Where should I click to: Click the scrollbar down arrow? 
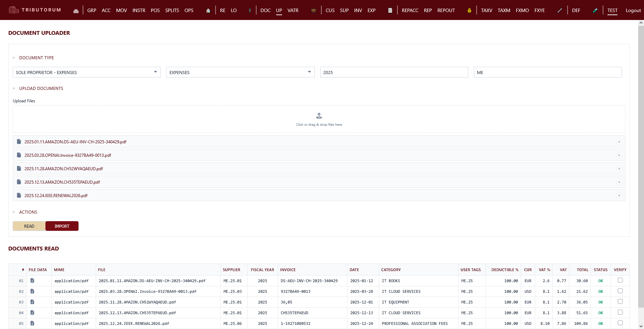click(641, 326)
